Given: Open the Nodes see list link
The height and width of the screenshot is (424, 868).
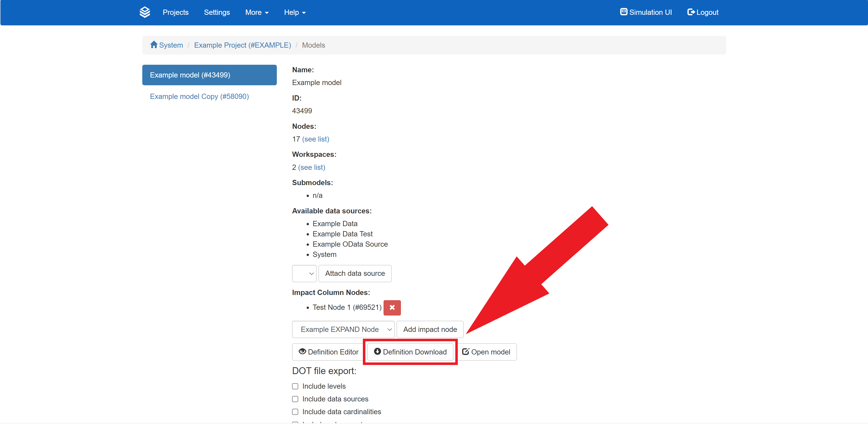Looking at the screenshot, I should (x=315, y=139).
